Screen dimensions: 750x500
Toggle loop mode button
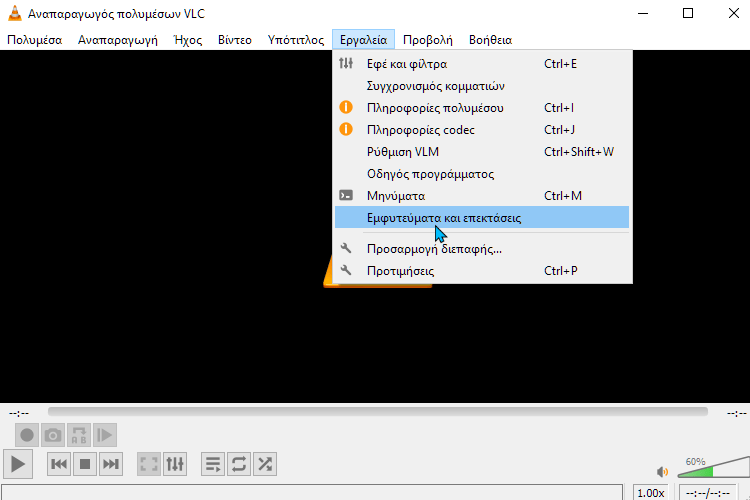[239, 464]
